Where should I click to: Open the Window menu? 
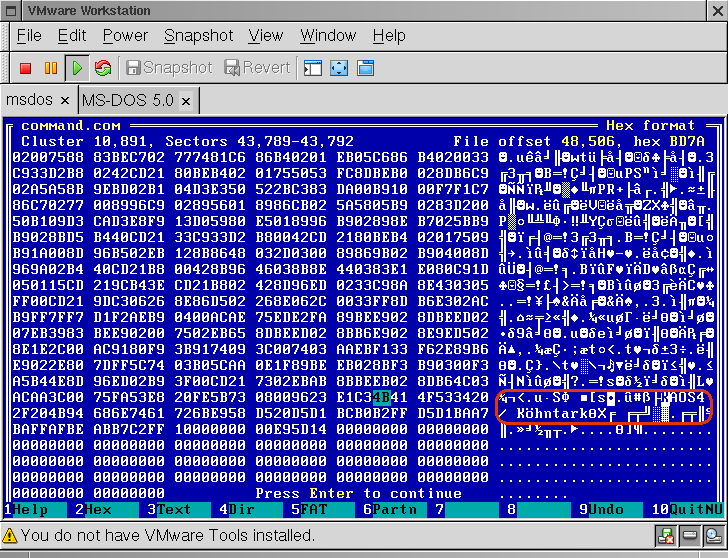(328, 36)
